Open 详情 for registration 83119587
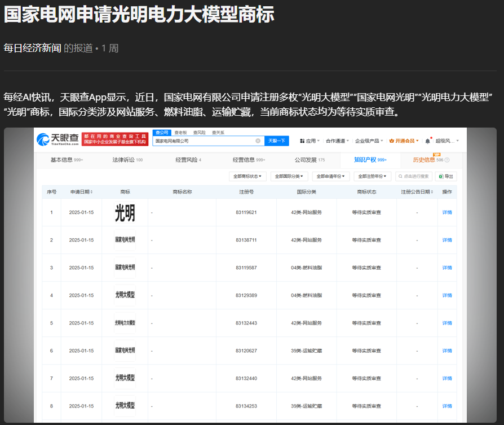Image resolution: width=504 pixels, height=425 pixels. pos(447,268)
